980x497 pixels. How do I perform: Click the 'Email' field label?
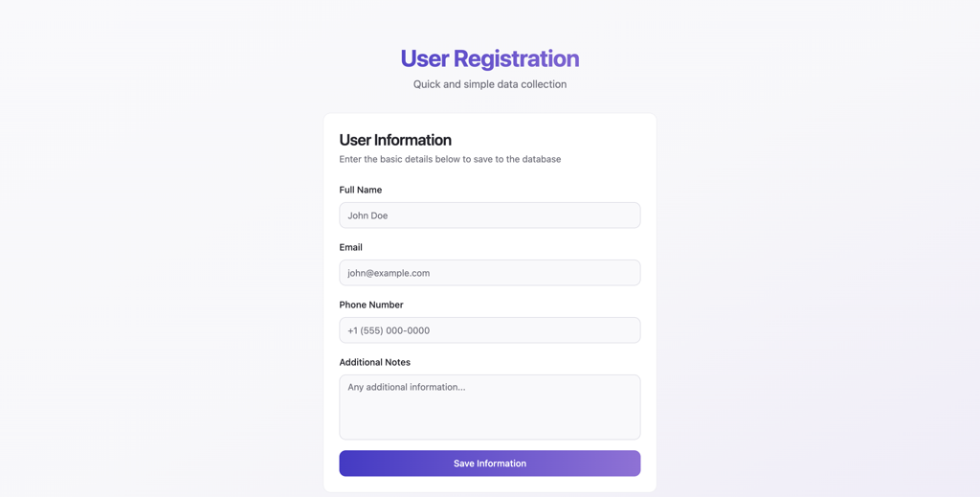pos(350,247)
